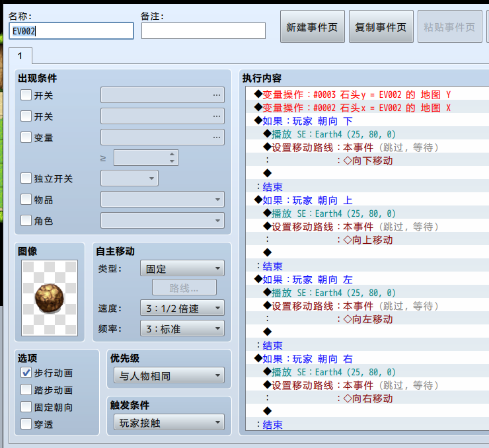Select the 如果：玩家 朝向 下 line
This screenshot has width=489, height=448.
click(367, 121)
